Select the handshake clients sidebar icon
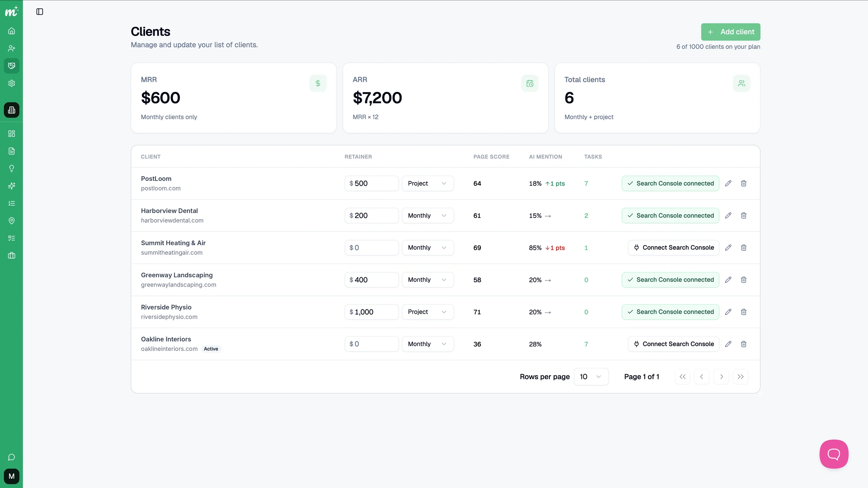The width and height of the screenshot is (868, 488). point(12,66)
